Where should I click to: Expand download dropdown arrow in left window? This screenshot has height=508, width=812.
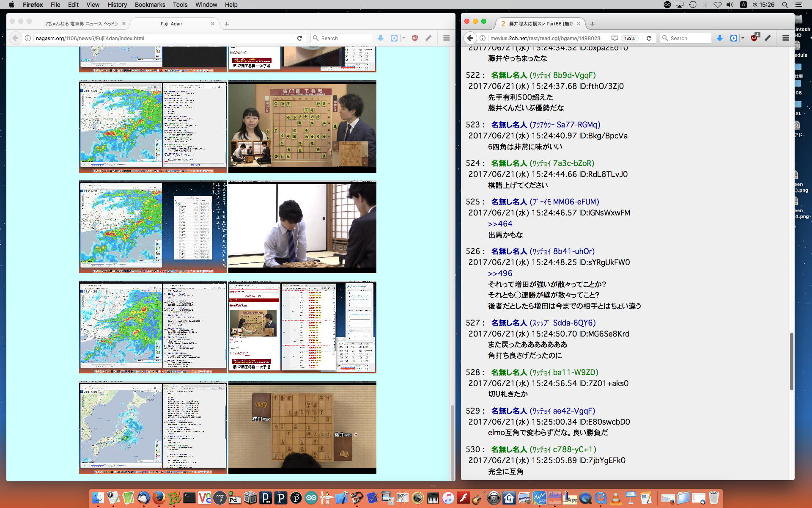[404, 38]
